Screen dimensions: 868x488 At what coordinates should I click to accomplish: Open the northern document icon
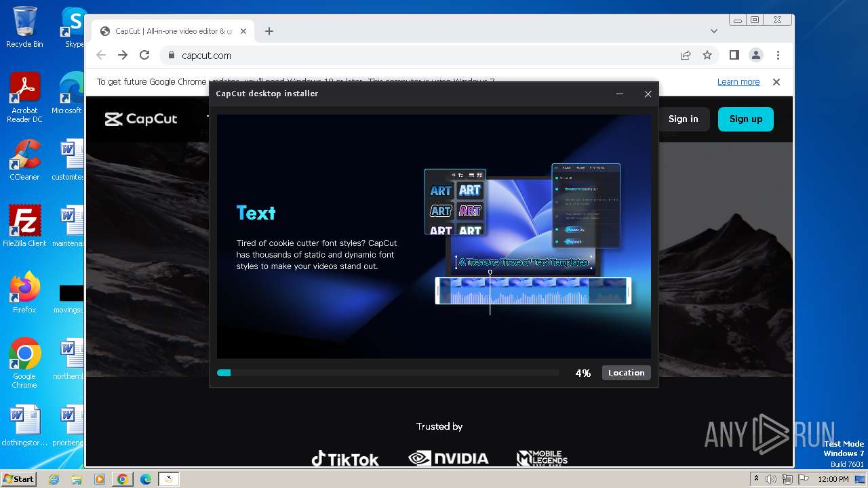pyautogui.click(x=68, y=359)
